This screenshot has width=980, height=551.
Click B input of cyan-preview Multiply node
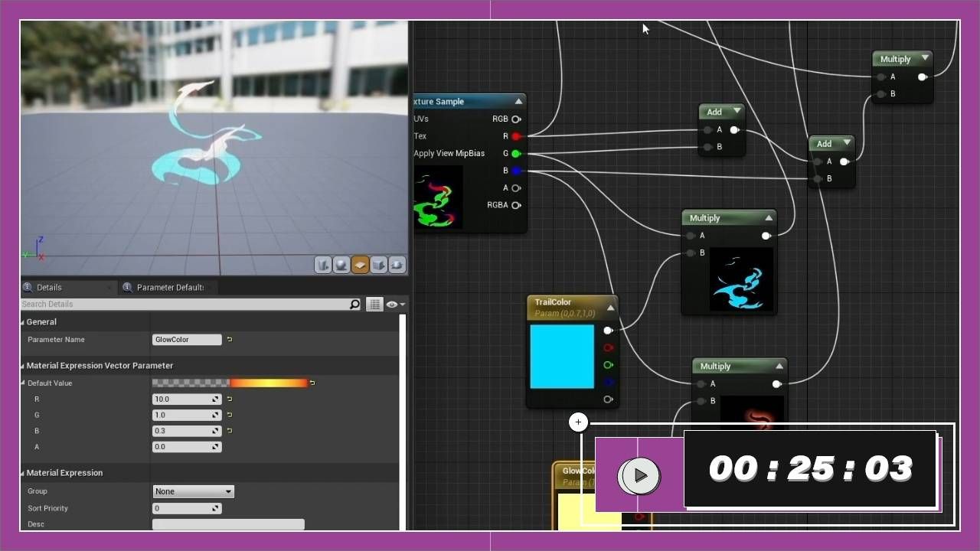point(691,253)
